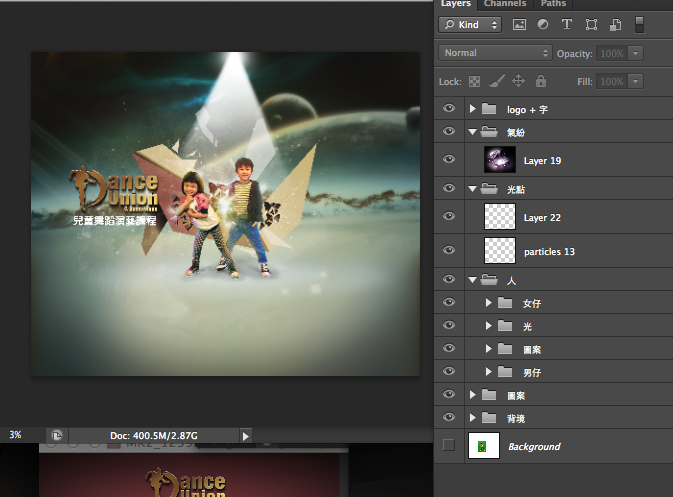Filter layers by smart object icon
This screenshot has width=673, height=497.
[x=615, y=24]
